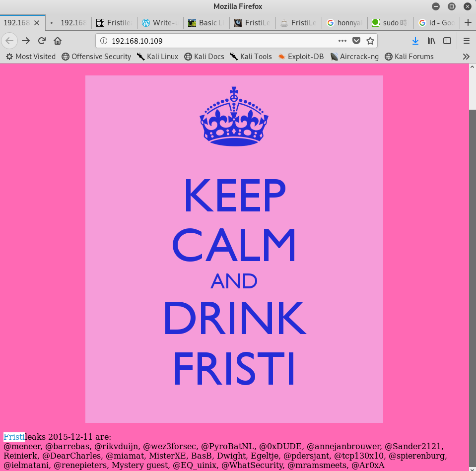Open Offensive Security bookmark
This screenshot has width=476, height=471.
pos(96,57)
